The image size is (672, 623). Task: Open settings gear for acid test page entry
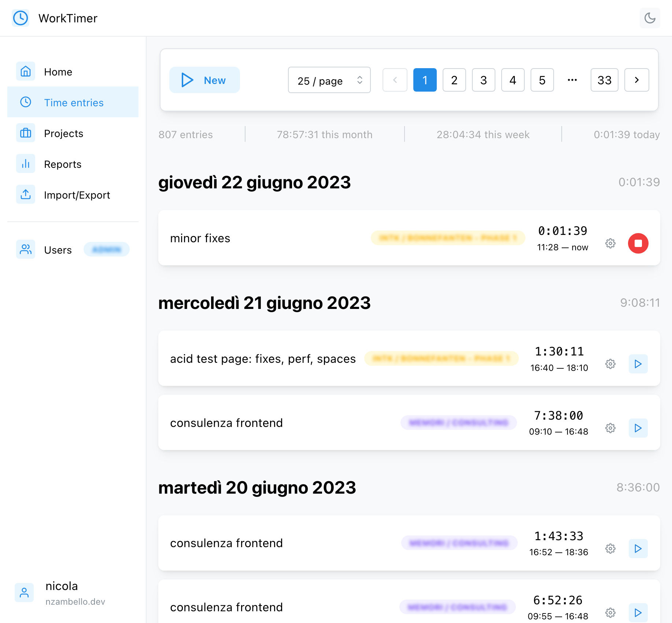(x=610, y=364)
